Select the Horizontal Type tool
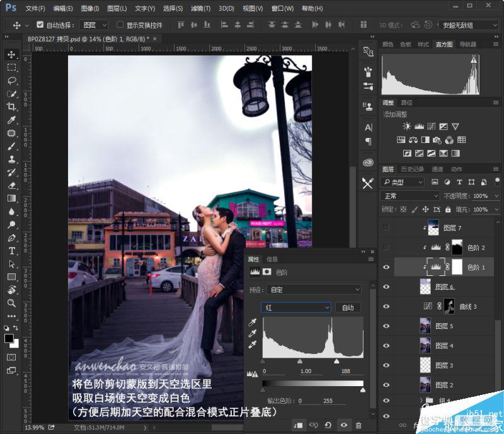Image resolution: width=504 pixels, height=434 pixels. (11, 251)
